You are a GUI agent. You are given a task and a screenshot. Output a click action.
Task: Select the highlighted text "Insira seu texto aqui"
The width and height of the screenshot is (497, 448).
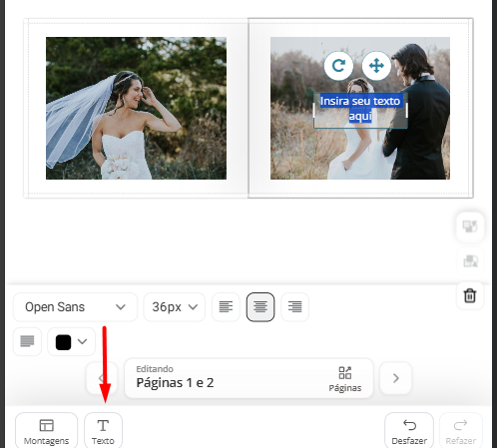pyautogui.click(x=360, y=109)
